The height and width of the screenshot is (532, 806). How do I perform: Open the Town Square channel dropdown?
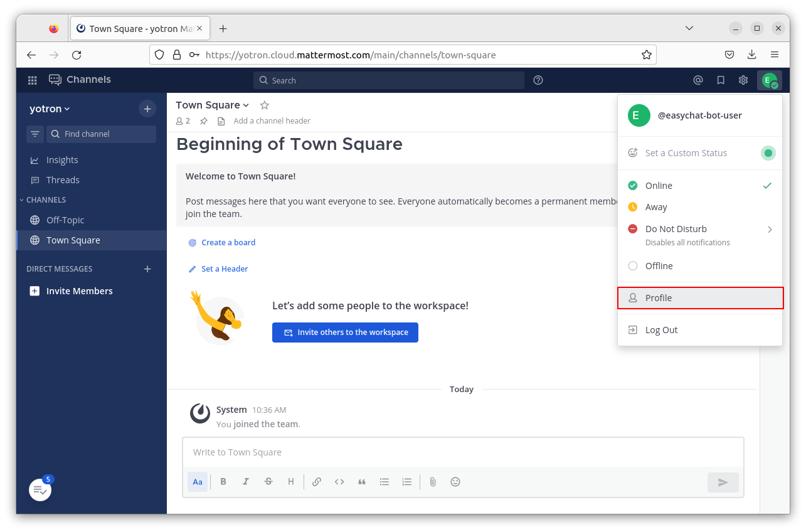(213, 105)
